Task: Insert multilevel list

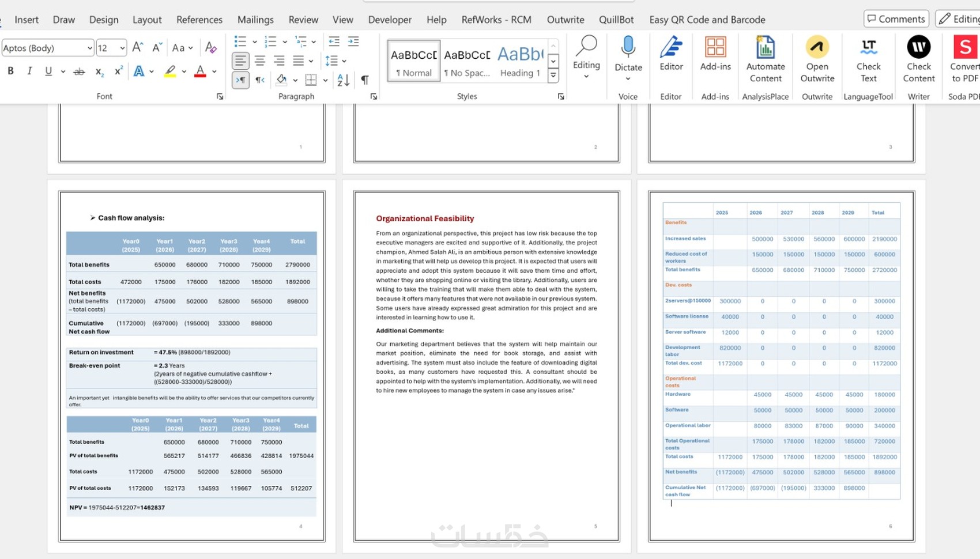Action: (300, 41)
